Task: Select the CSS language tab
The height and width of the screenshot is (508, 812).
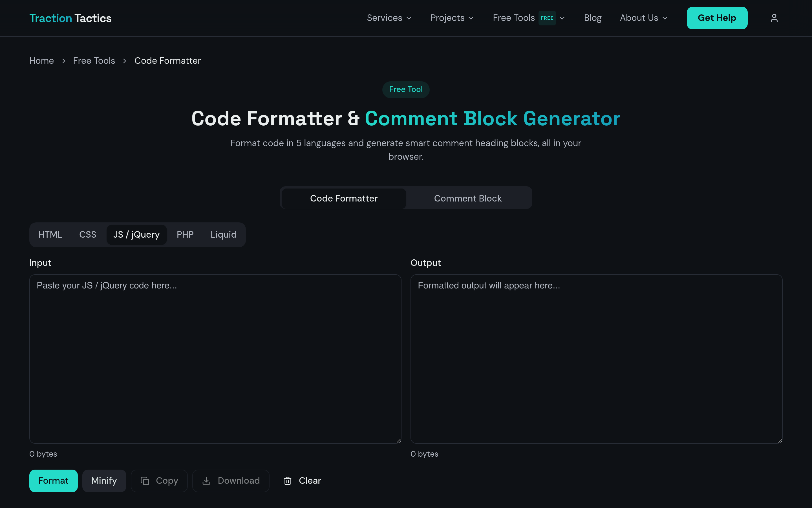Action: [x=88, y=235]
